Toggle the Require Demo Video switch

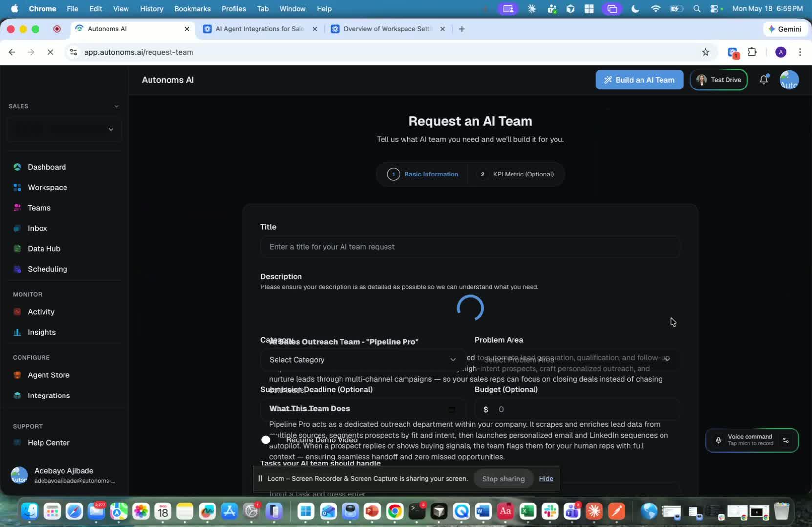pos(270,440)
